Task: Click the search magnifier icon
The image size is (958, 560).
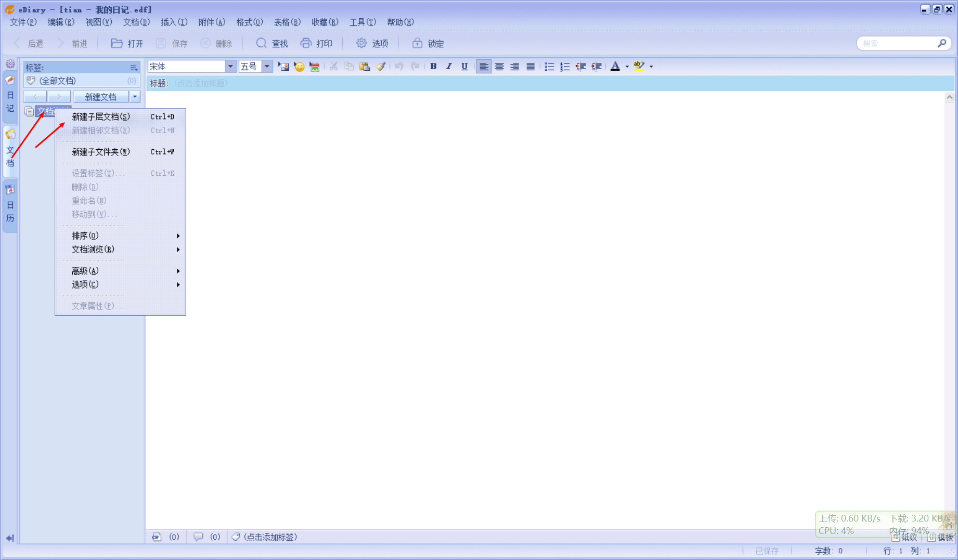Action: (x=942, y=44)
